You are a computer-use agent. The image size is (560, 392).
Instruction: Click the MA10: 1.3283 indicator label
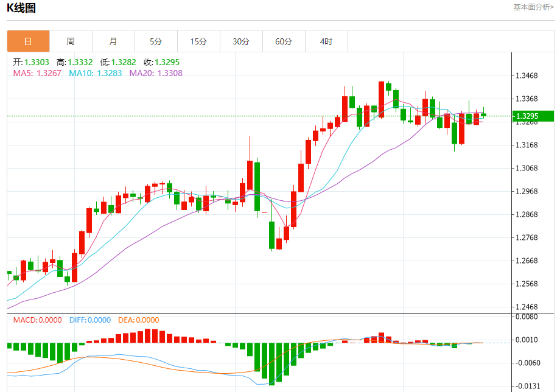click(96, 73)
